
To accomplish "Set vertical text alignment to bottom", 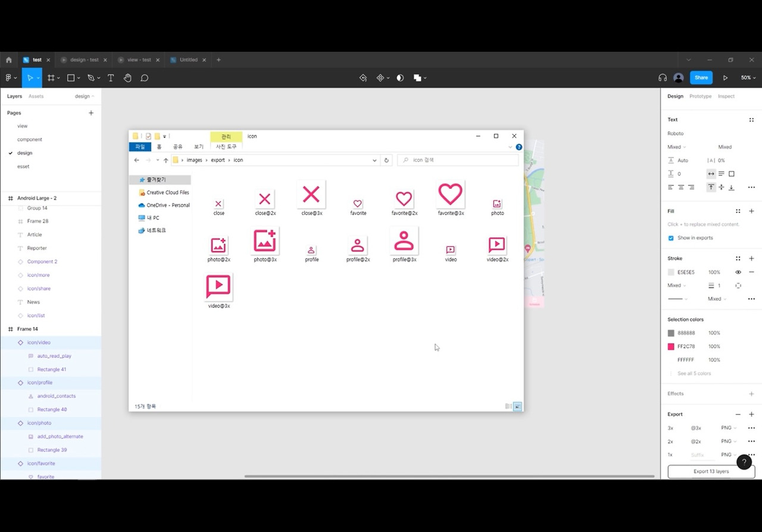I will (732, 187).
